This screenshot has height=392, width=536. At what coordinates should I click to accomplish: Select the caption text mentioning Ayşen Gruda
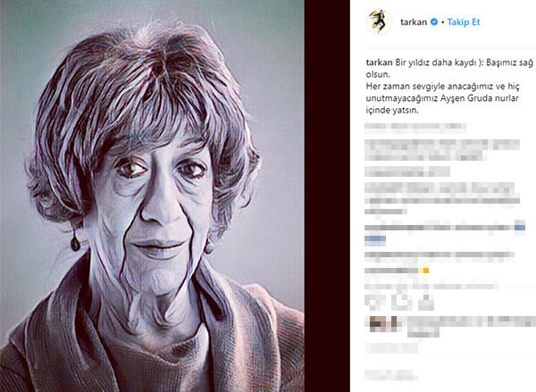[442, 98]
